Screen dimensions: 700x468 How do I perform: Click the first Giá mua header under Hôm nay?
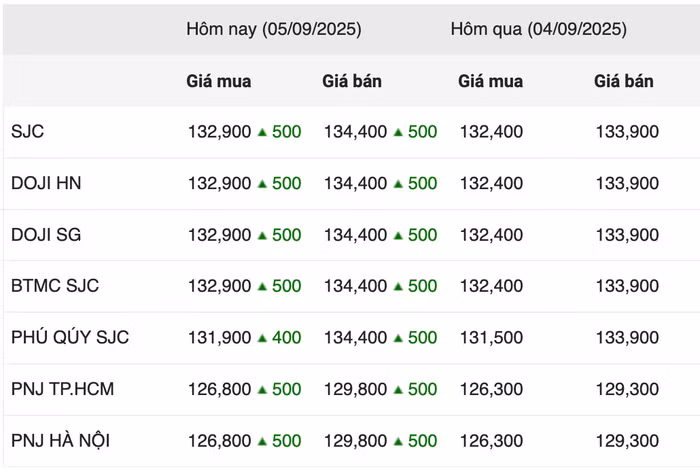click(x=218, y=81)
